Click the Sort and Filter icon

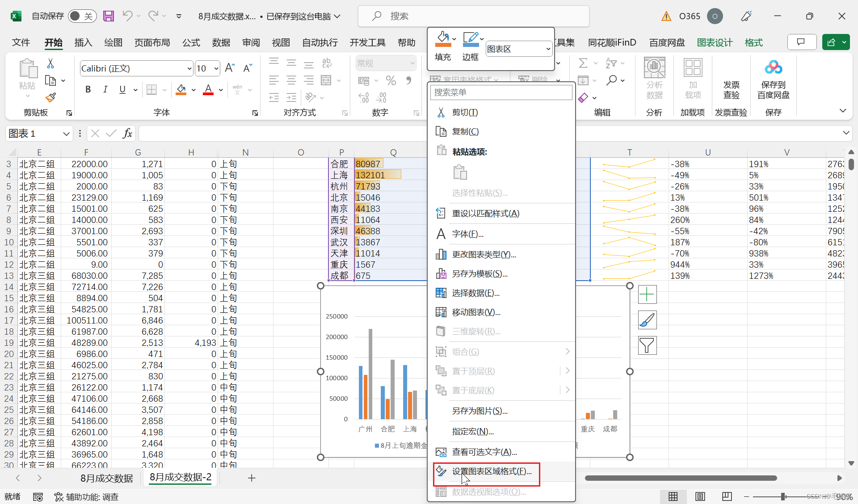coord(611,63)
